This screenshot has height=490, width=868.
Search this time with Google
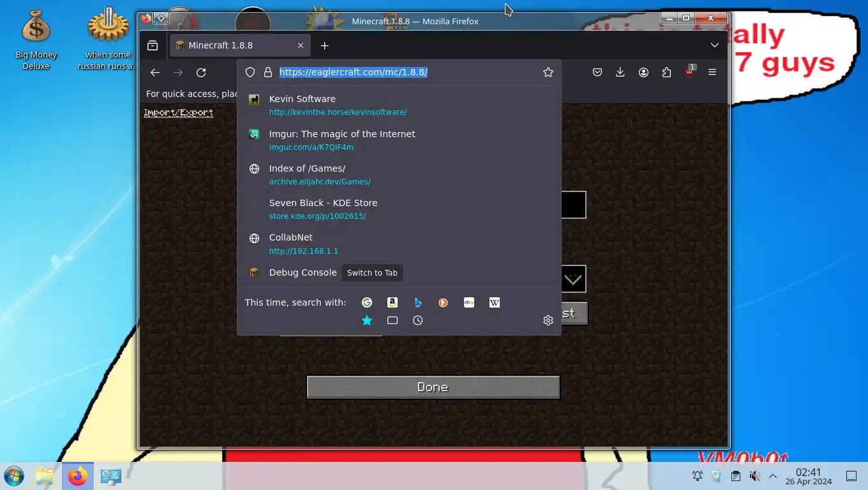point(367,302)
